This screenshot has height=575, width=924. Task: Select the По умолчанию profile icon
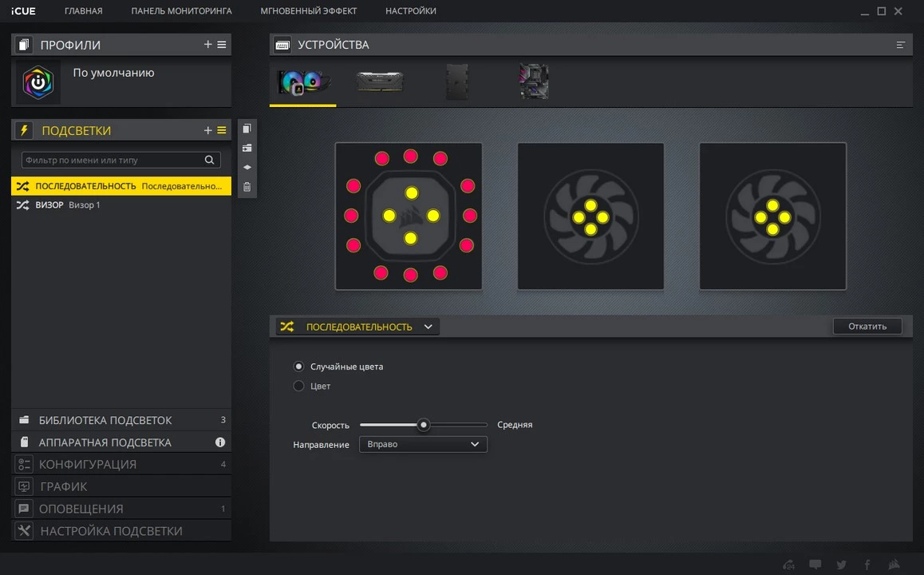pos(38,82)
